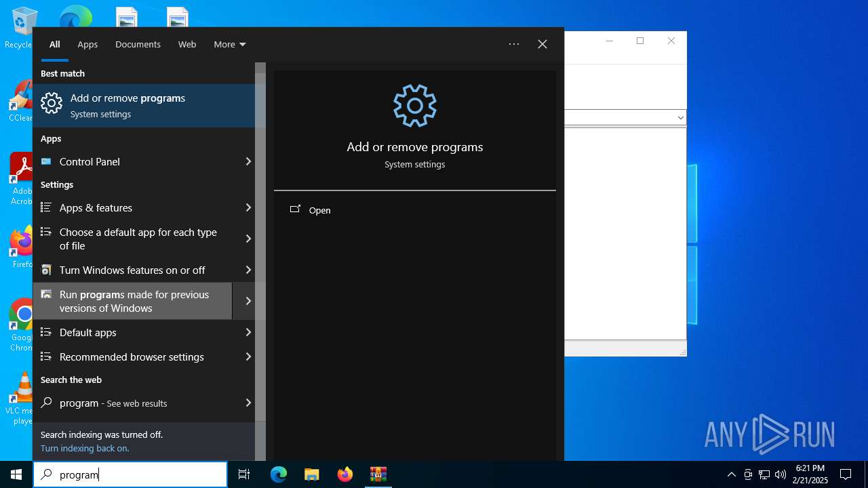Click the network tray icon
This screenshot has height=488, width=868.
pyautogui.click(x=764, y=474)
